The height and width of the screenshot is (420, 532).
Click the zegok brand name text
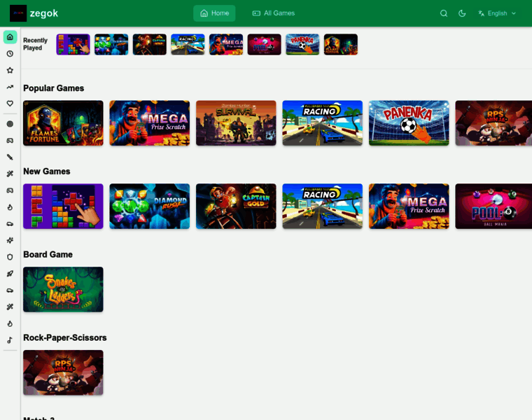point(44,13)
